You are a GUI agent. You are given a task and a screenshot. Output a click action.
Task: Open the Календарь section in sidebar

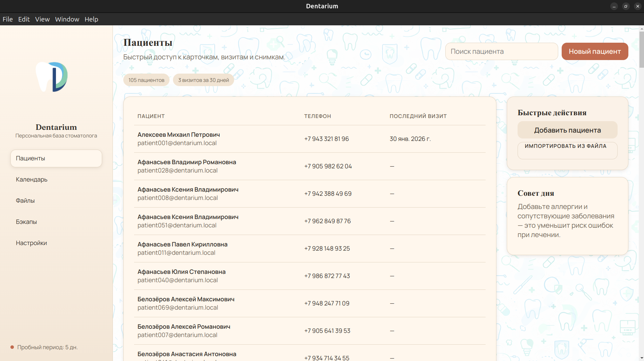tap(32, 179)
